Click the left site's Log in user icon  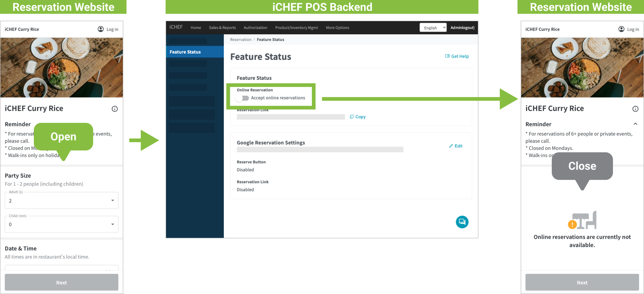coord(101,29)
